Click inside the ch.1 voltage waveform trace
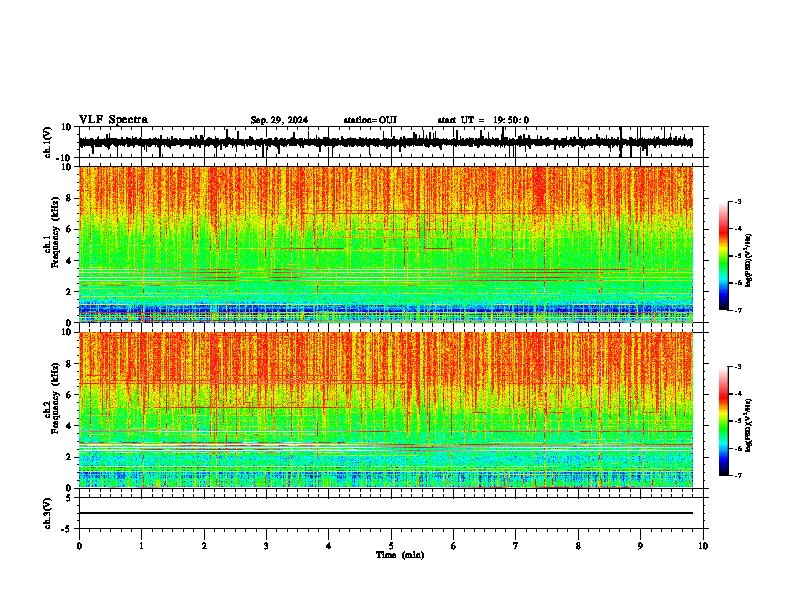Screen dimensions: 792x612 coord(386,143)
